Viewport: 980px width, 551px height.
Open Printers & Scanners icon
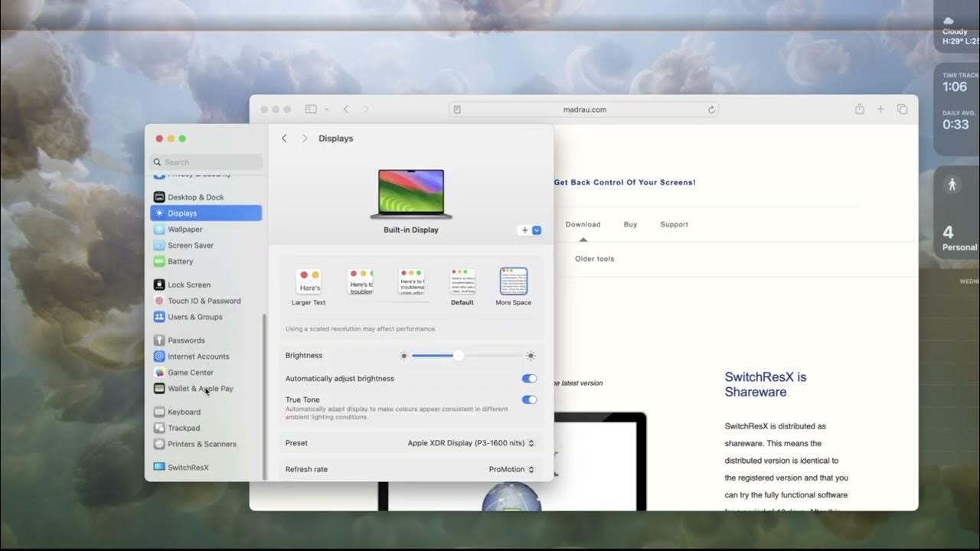159,444
